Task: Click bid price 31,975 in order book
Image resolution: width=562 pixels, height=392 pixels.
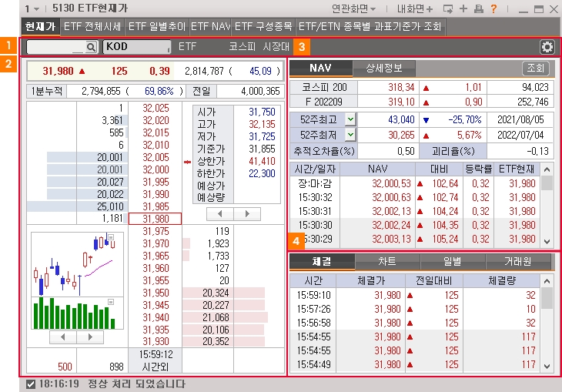Action: tap(156, 231)
